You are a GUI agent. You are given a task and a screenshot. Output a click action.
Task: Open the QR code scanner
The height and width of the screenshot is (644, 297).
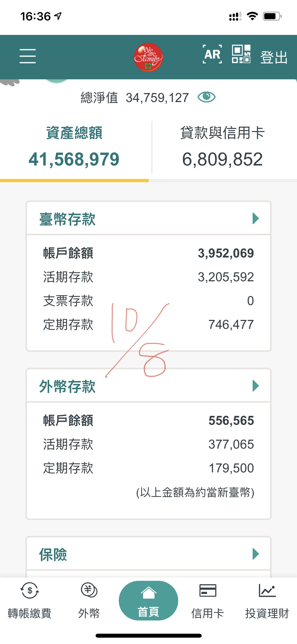click(x=241, y=54)
